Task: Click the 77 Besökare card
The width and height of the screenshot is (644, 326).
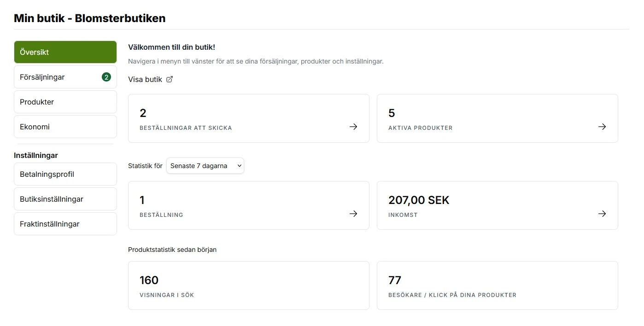Action: (498, 285)
